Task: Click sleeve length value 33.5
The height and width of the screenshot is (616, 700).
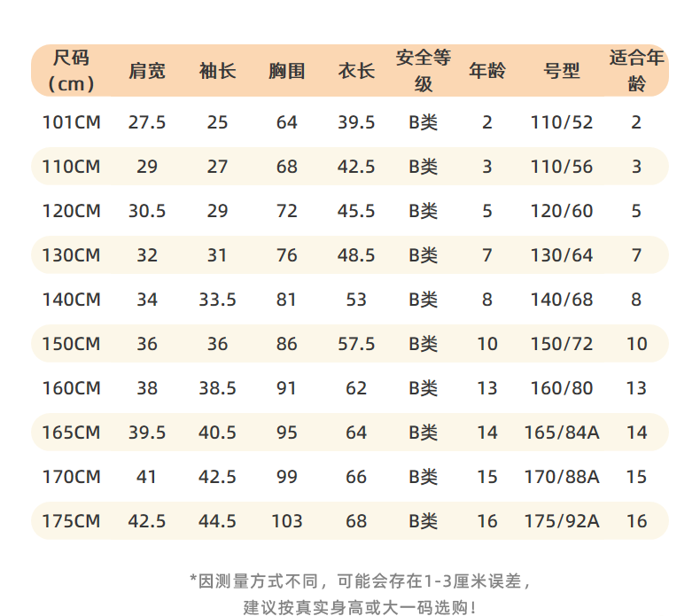Action: [x=217, y=300]
